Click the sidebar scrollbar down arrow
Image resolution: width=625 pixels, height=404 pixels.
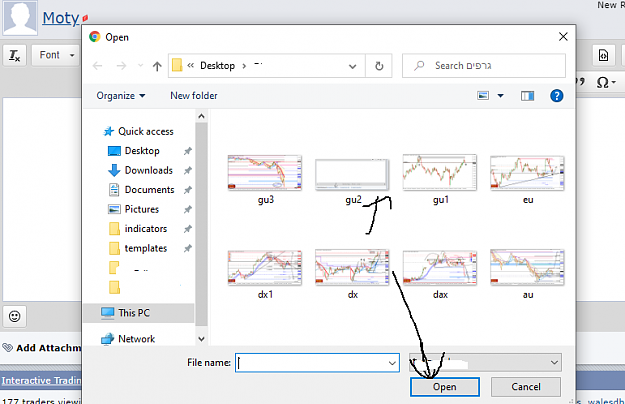(x=201, y=339)
